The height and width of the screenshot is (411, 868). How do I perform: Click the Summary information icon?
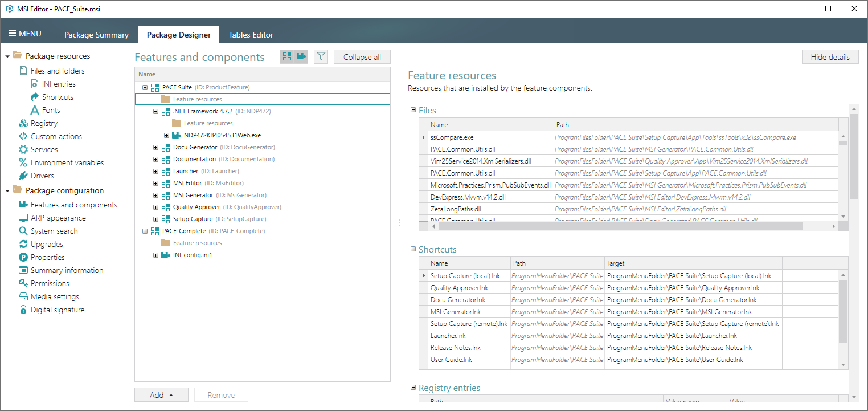[23, 270]
